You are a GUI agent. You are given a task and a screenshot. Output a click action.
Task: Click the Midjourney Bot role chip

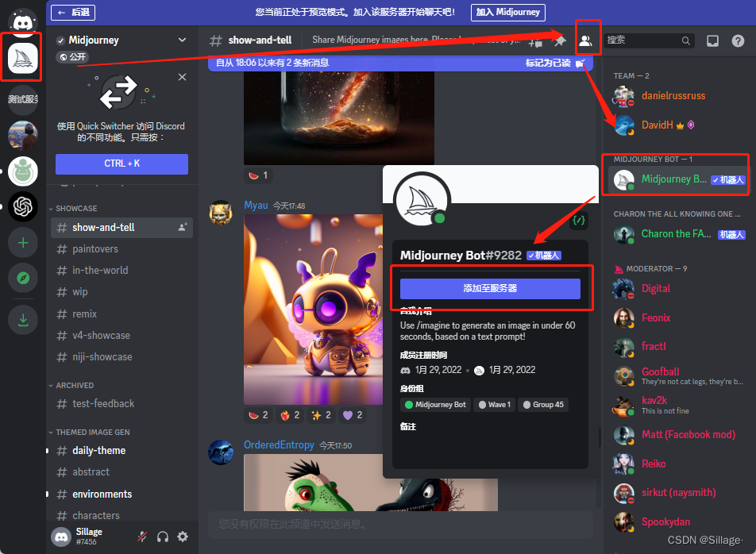pos(435,405)
